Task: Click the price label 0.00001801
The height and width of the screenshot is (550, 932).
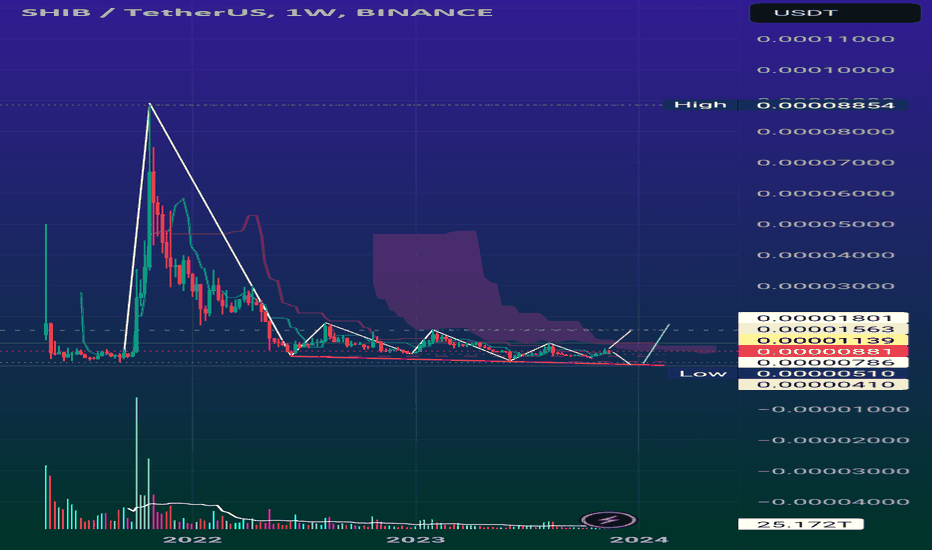Action: pos(823,318)
